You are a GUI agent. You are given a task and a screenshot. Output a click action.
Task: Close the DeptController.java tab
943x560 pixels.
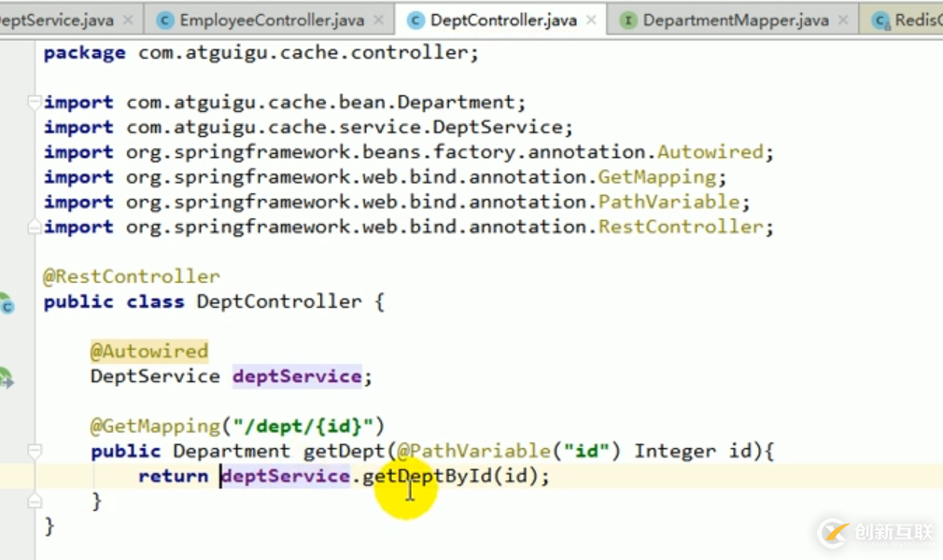[x=592, y=20]
